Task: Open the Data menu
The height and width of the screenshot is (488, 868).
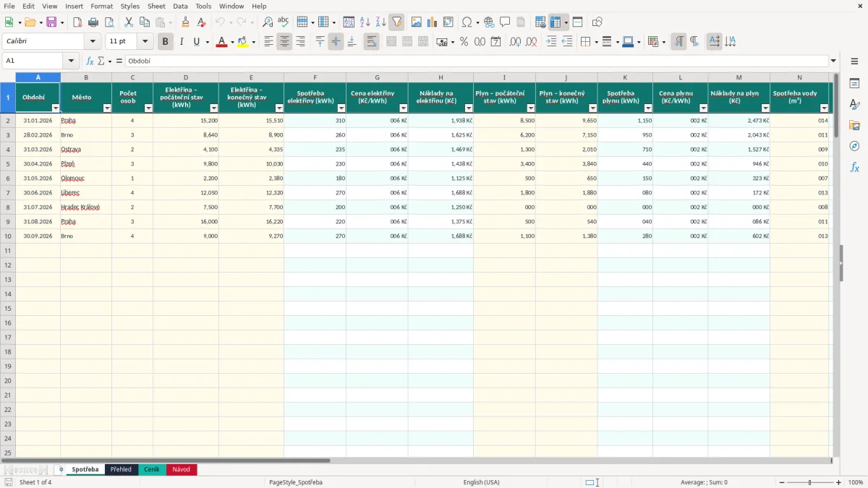Action: pyautogui.click(x=180, y=6)
